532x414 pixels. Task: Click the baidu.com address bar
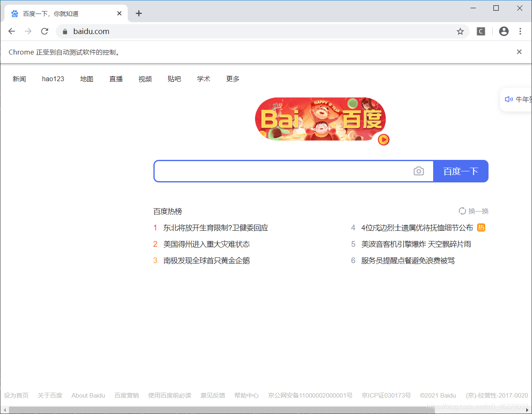[263, 32]
